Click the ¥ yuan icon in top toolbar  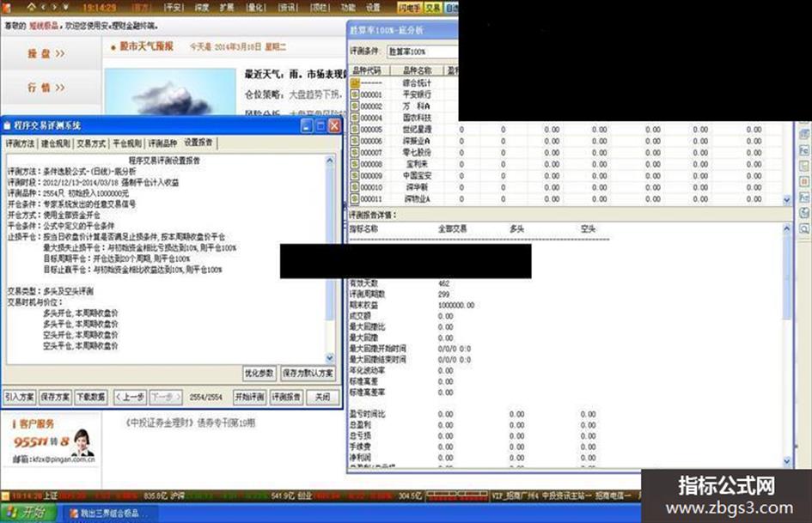click(66, 7)
